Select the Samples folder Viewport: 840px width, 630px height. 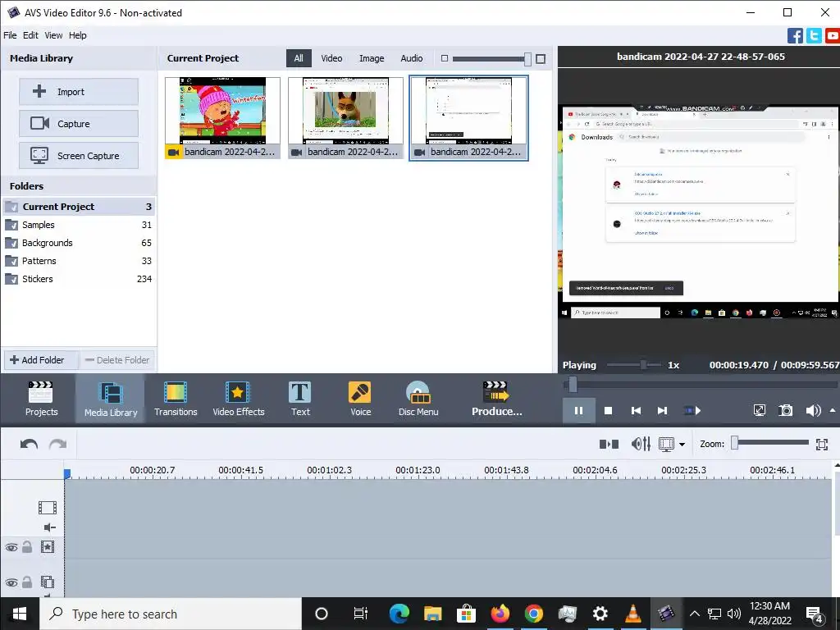(79, 225)
